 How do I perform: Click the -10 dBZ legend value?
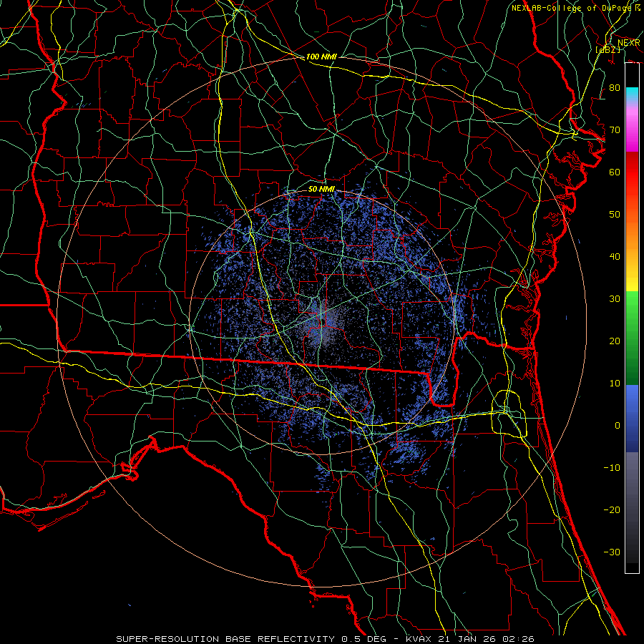pyautogui.click(x=612, y=468)
